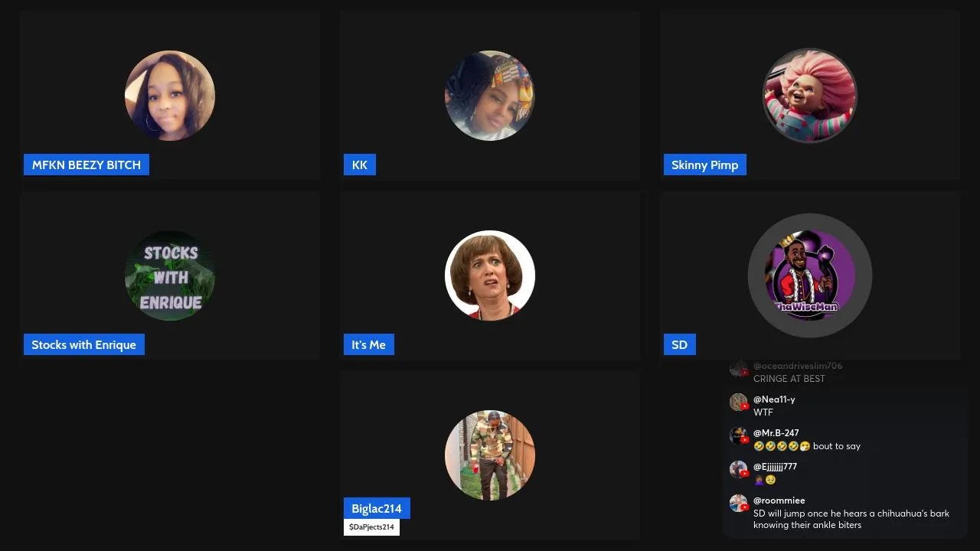Click the Stocks With Enrique logo avatar
The width and height of the screenshot is (980, 551).
click(x=170, y=275)
